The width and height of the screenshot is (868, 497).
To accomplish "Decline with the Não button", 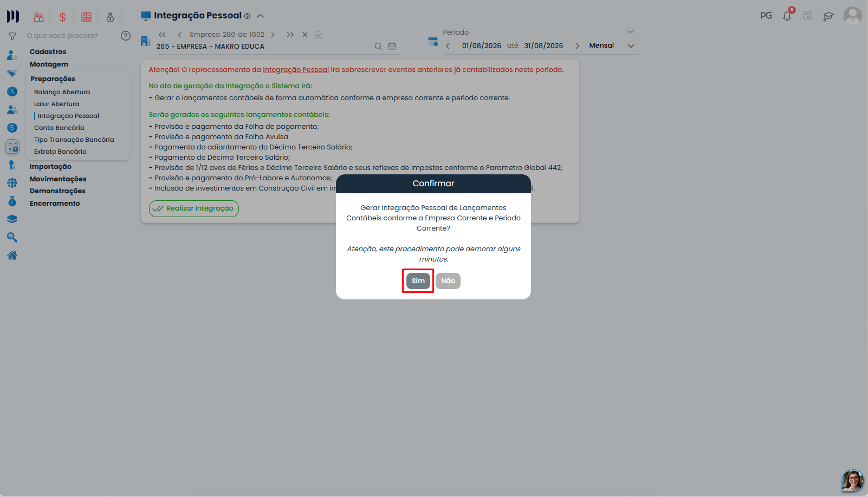I will pyautogui.click(x=448, y=280).
